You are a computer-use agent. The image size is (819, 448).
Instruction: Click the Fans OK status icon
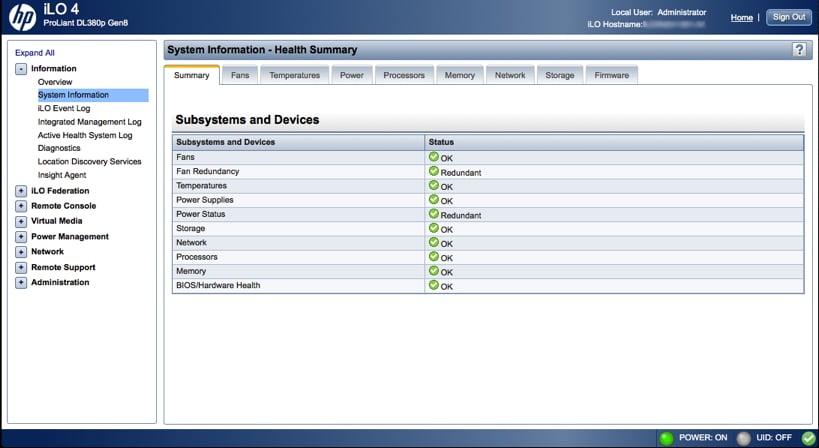coord(434,157)
